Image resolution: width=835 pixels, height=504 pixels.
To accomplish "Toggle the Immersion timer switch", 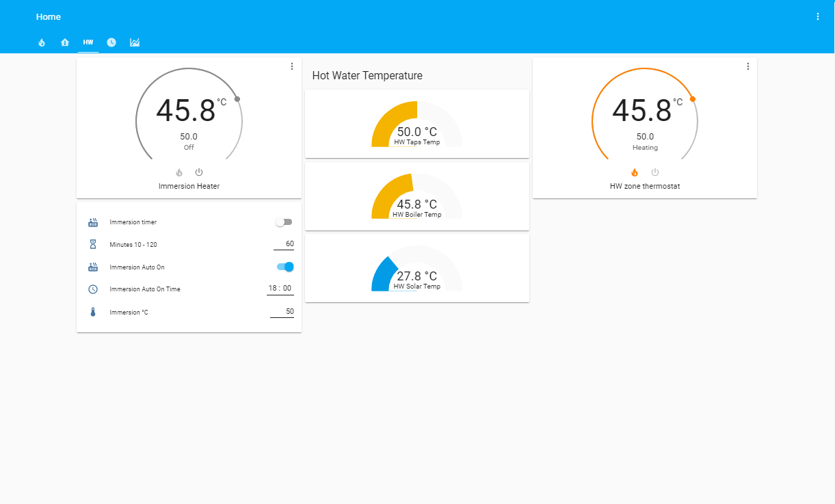I will 284,222.
